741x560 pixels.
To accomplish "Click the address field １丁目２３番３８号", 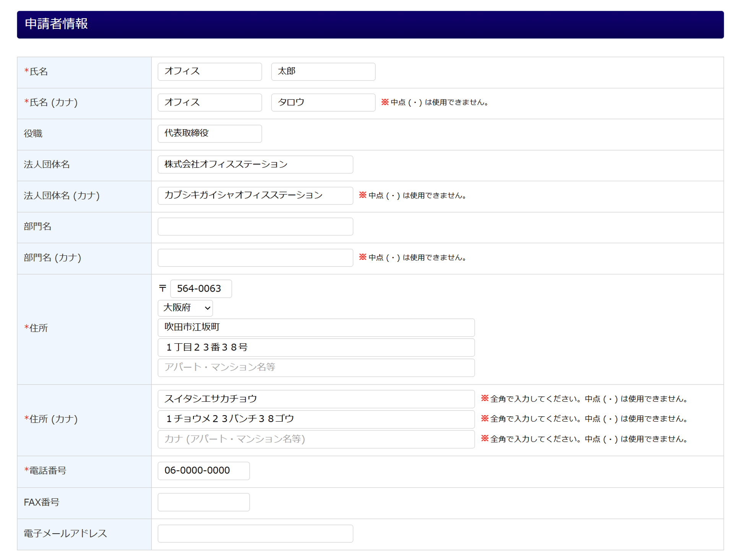I will coord(316,347).
